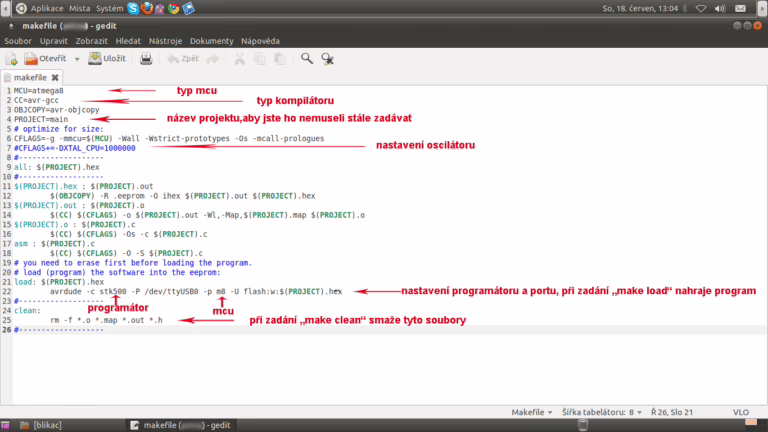Save the file with the Uložit button
This screenshot has height=432, width=768.
tap(108, 59)
